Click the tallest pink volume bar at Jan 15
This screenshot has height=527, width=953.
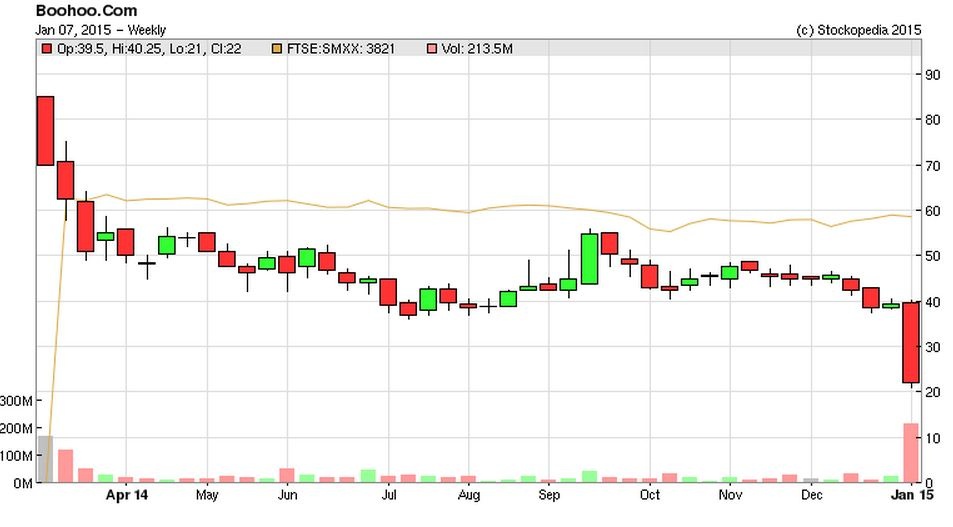pyautogui.click(x=910, y=453)
